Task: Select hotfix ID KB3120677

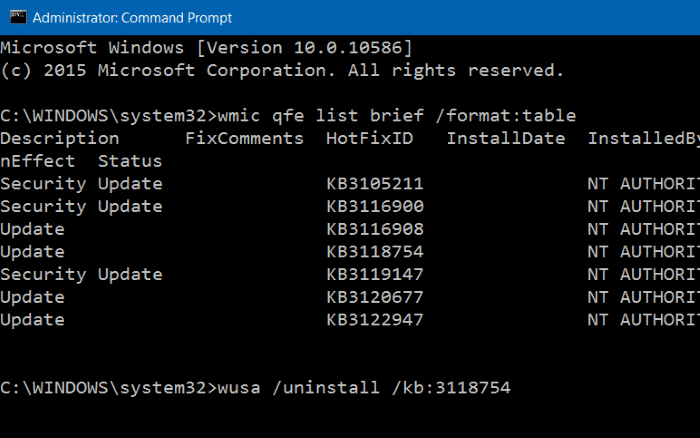Action: click(375, 297)
